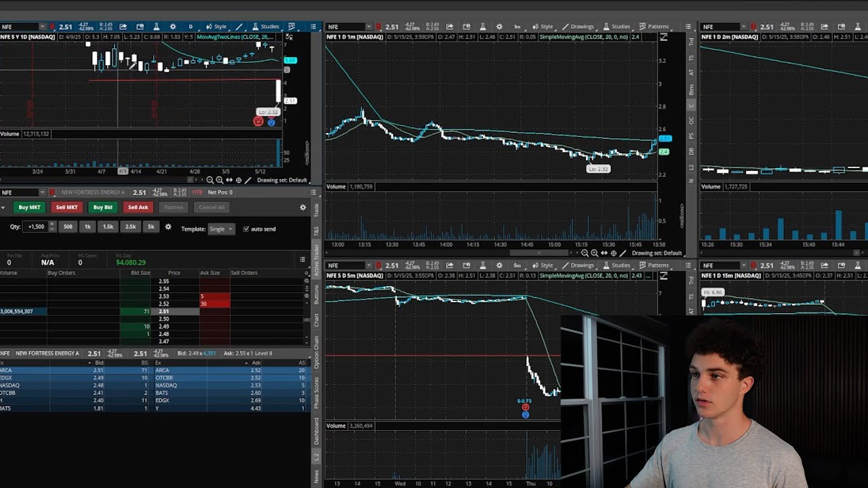
Task: Open the Patterns icon on daily chart toolbar
Action: [x=292, y=26]
